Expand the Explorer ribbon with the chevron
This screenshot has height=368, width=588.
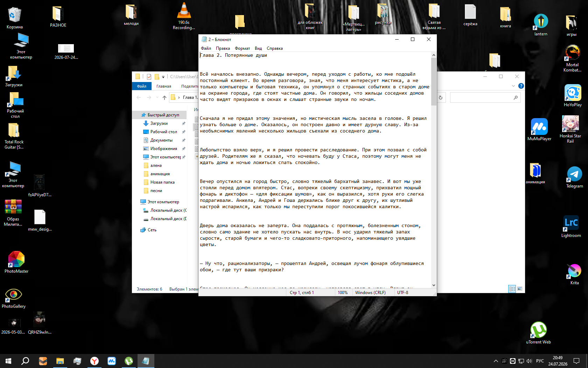tap(513, 86)
